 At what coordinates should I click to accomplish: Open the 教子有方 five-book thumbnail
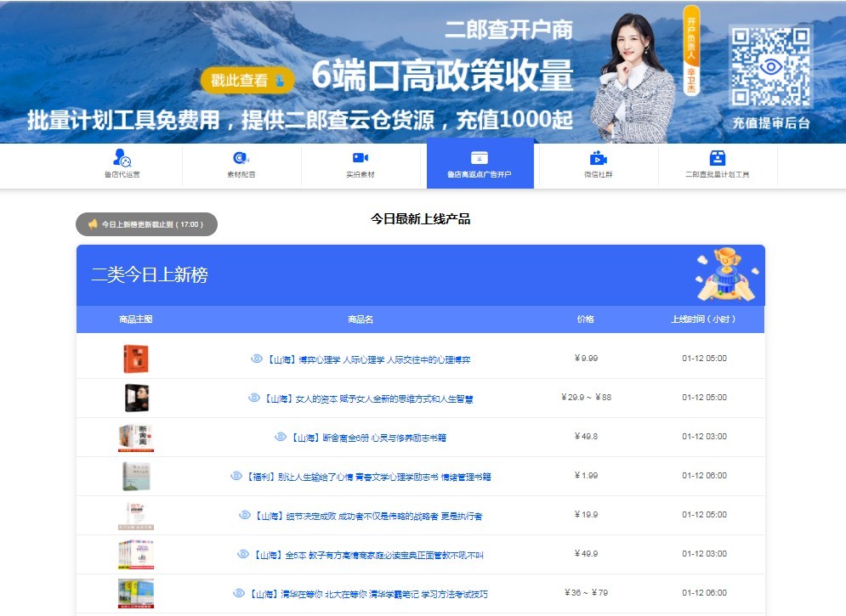click(x=136, y=554)
